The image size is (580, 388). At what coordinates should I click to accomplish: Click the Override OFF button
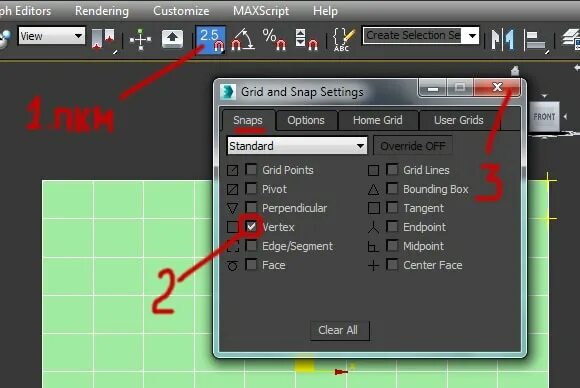click(413, 146)
